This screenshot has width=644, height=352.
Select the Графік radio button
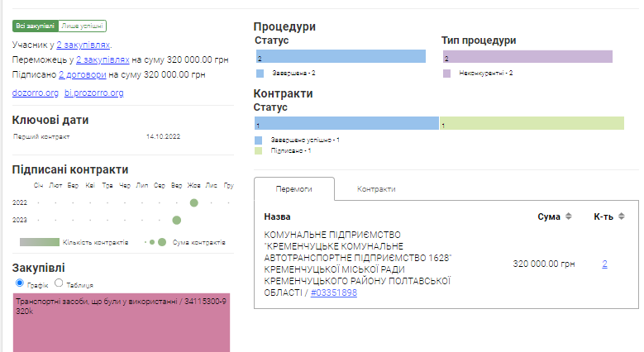click(19, 283)
